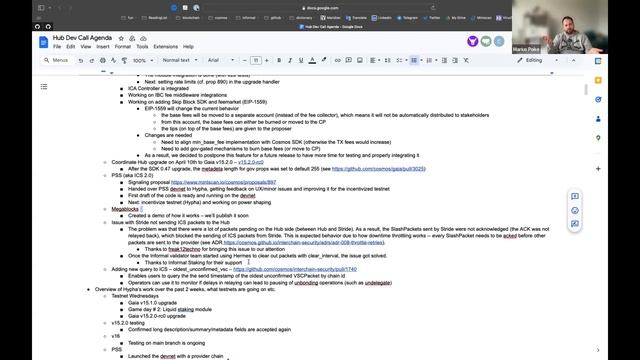The height and width of the screenshot is (360, 640).
Task: Suggest edits from the margin button
Action: tap(575, 224)
